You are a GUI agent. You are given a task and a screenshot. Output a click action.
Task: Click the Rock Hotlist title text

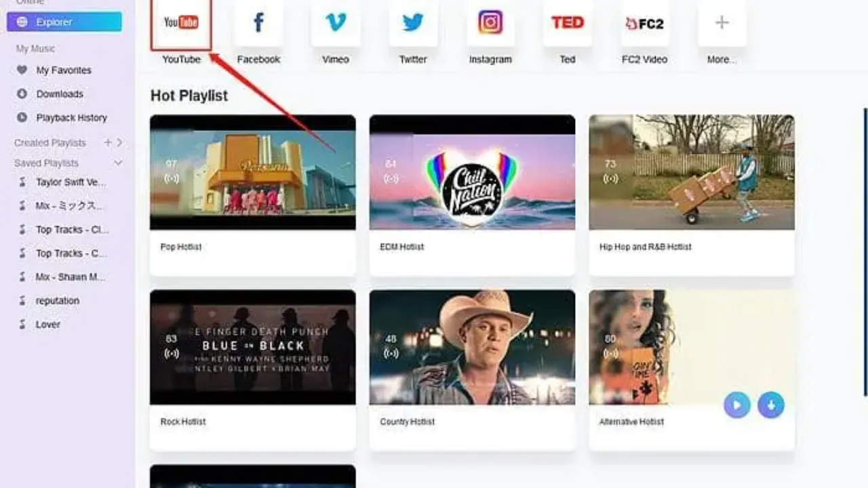tap(183, 422)
